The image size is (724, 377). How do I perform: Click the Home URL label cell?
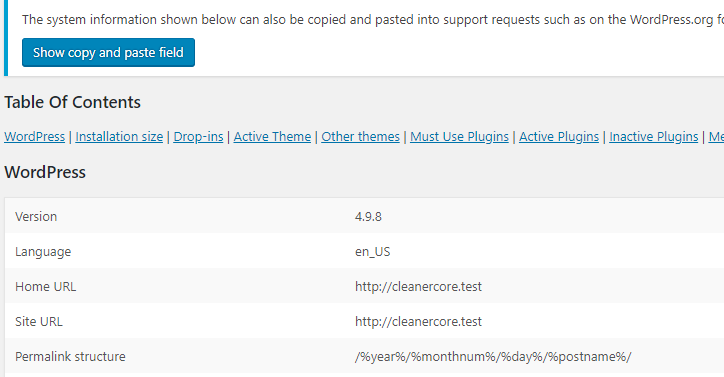point(45,287)
